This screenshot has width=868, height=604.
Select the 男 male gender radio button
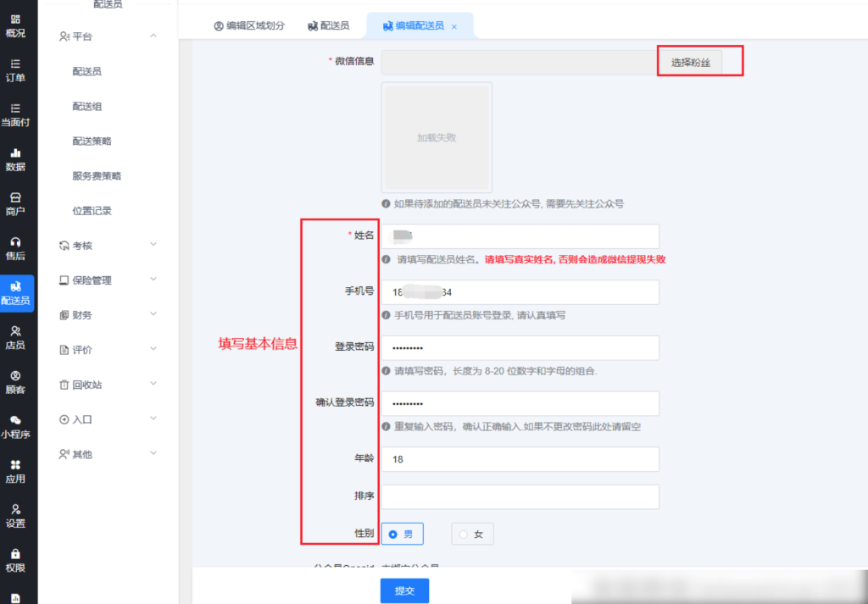[x=393, y=535]
